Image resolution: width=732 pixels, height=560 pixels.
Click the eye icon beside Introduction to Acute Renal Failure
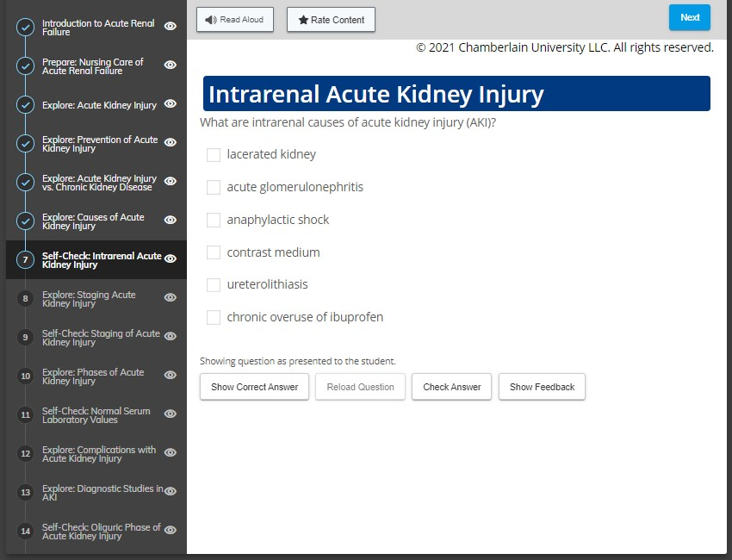171,26
